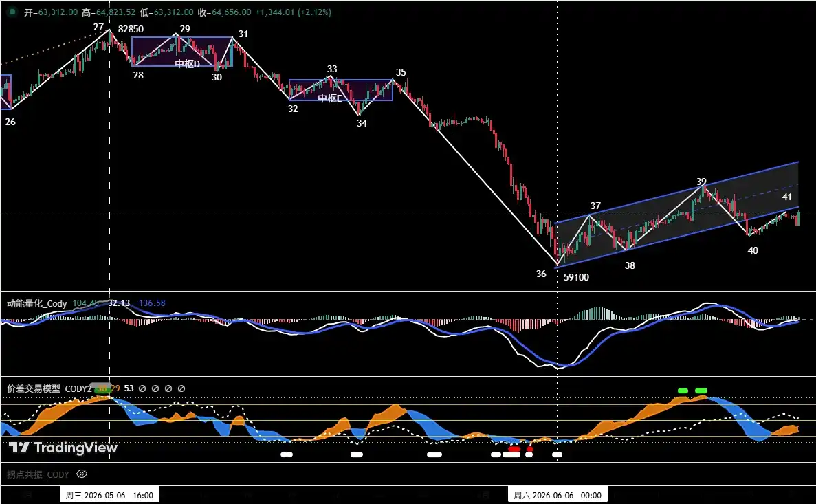Select the 中枢E rectangle zone
Screen dimensions: 816x504
click(x=341, y=89)
